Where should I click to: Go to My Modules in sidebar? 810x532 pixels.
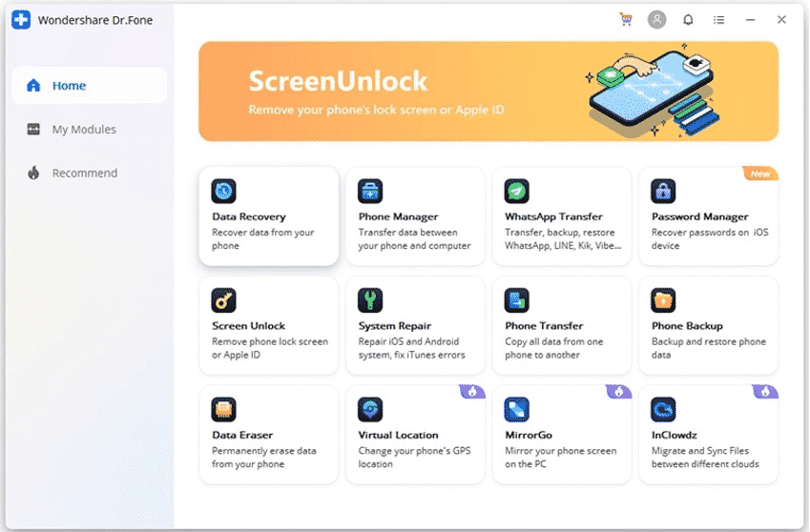click(x=89, y=130)
